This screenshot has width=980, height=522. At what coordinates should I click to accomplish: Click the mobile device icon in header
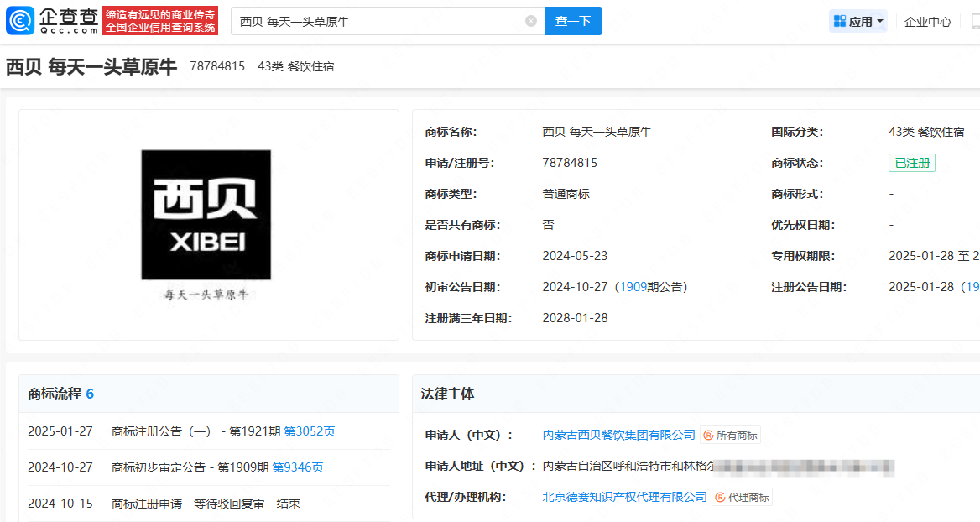[975, 22]
